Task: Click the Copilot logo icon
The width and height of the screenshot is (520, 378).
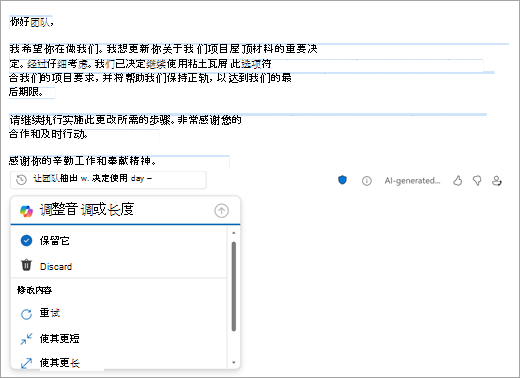Action: click(x=26, y=211)
